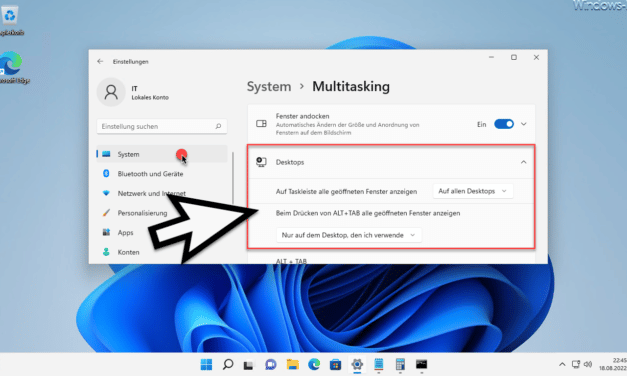
Task: Click the Personalisierung brush icon
Action: [106, 213]
